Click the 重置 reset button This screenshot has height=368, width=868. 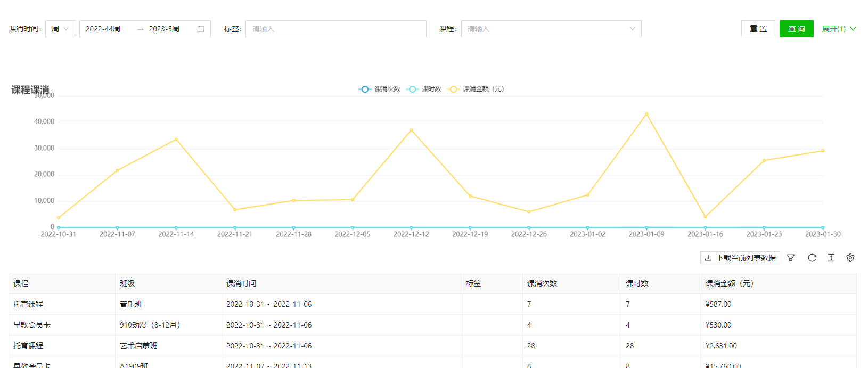(758, 29)
